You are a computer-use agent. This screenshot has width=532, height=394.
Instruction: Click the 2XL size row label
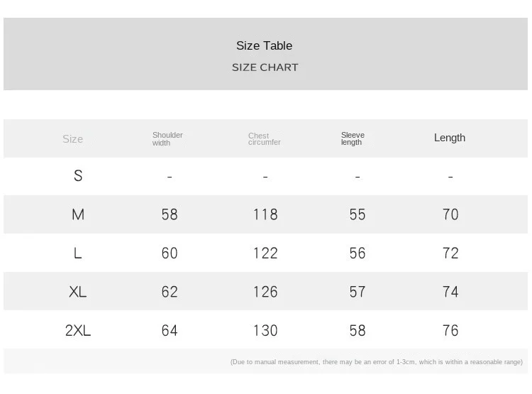tap(78, 330)
